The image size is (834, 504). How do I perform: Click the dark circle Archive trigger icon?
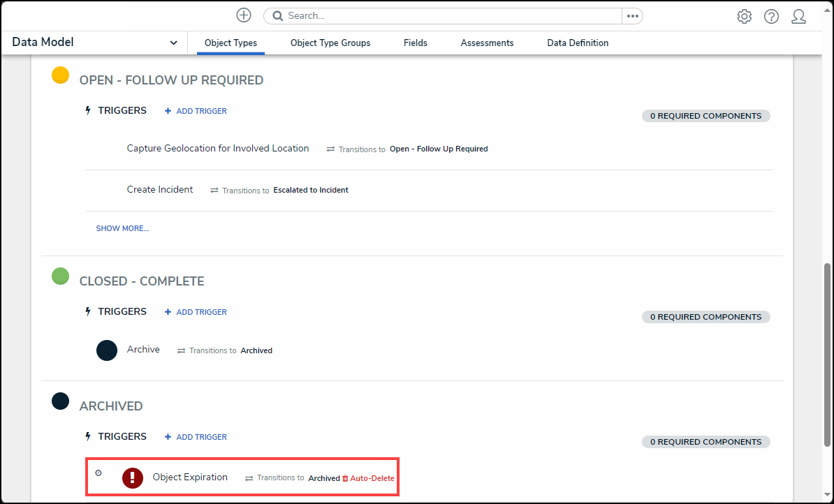107,350
